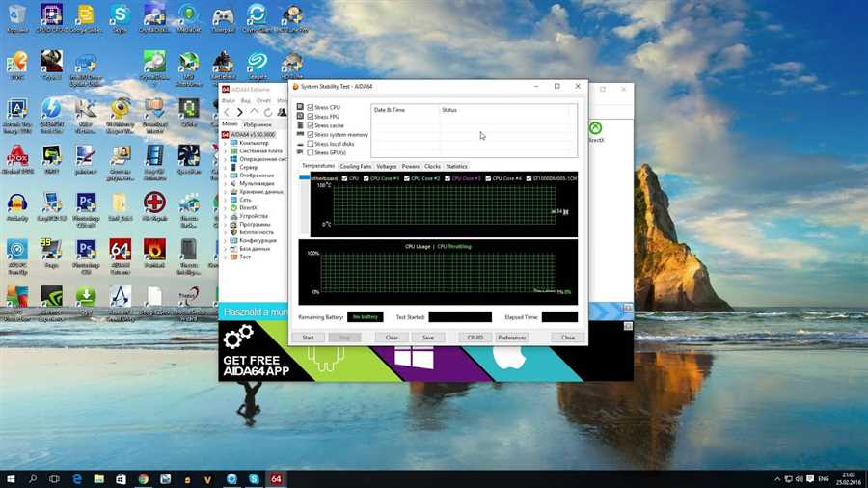Go forward in AIDA64 Extreme toolbar
The height and width of the screenshot is (488, 868).
(240, 112)
